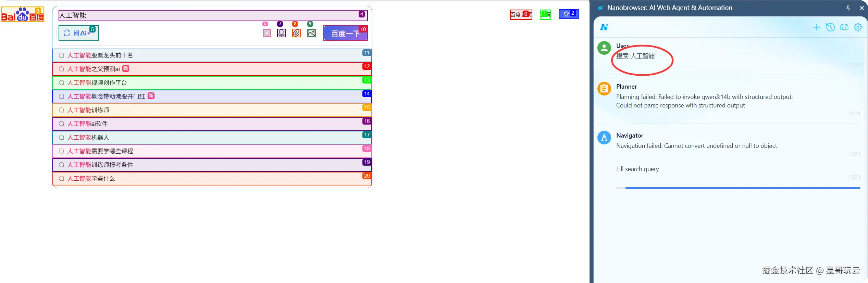Choose the suggestion 人工智能机器人

point(212,138)
